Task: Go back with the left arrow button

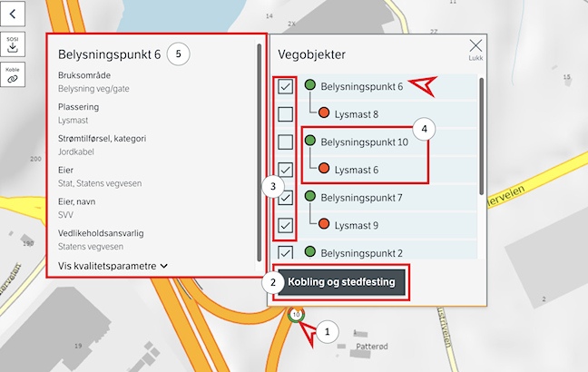Action: [13, 14]
